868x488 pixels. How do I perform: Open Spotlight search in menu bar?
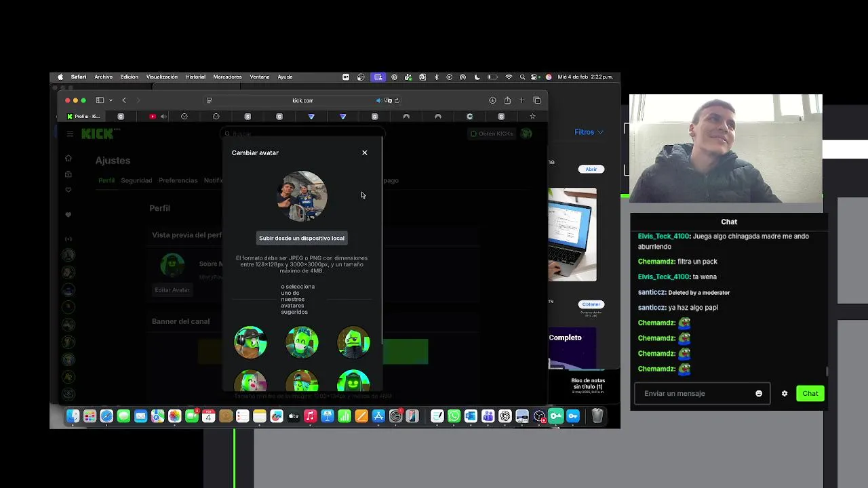pos(522,77)
